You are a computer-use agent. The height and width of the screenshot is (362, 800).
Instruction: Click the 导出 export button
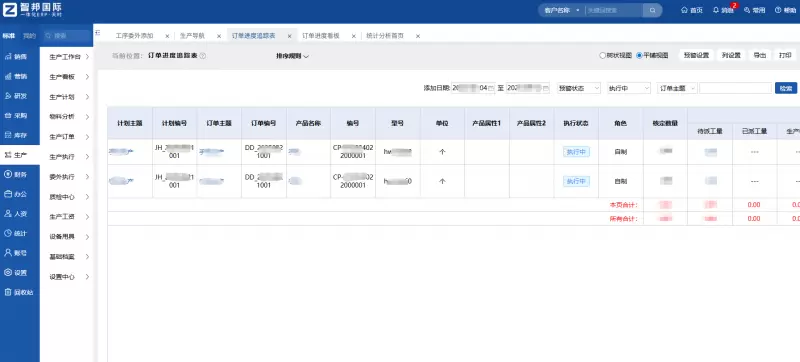tap(760, 56)
